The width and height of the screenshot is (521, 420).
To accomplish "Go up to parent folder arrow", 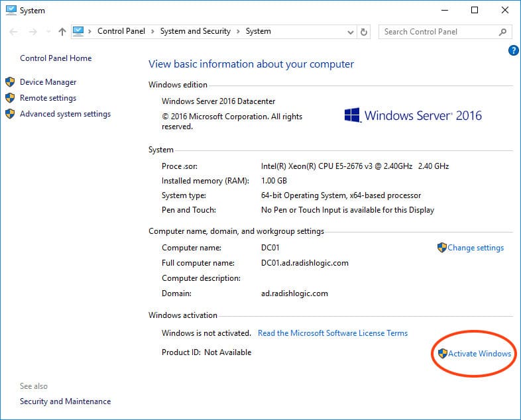I will [x=62, y=32].
